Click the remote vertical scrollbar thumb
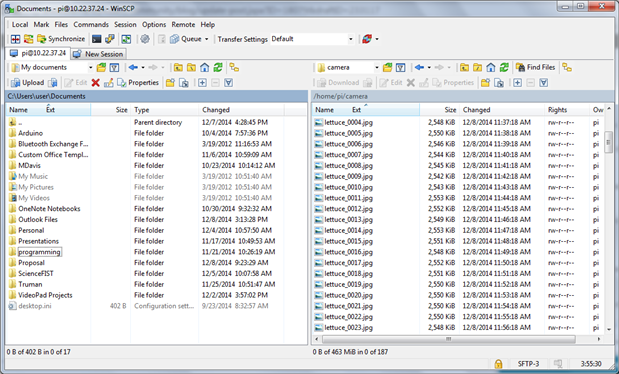The height and width of the screenshot is (374, 619). [x=608, y=141]
